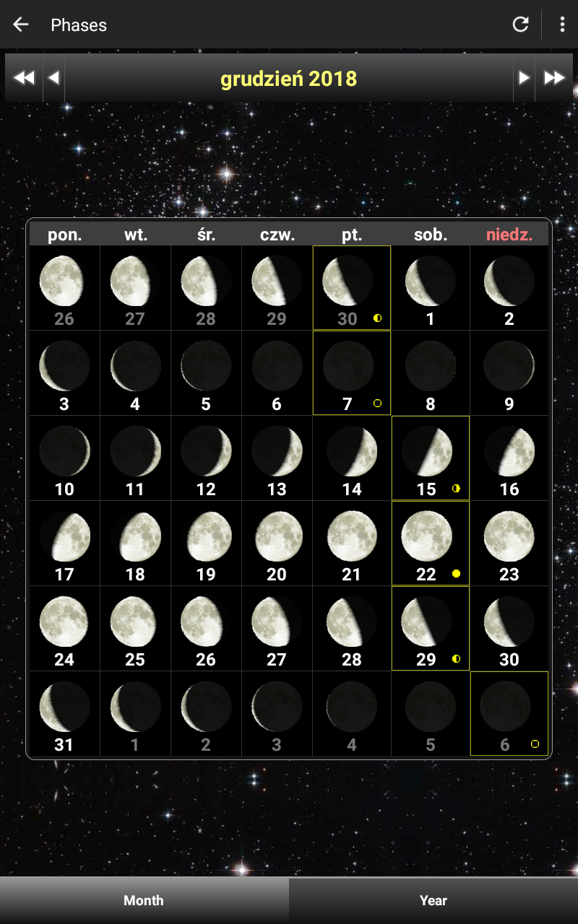Viewport: 578px width, 924px height.
Task: Open December 6 moon cell
Action: pos(277,372)
